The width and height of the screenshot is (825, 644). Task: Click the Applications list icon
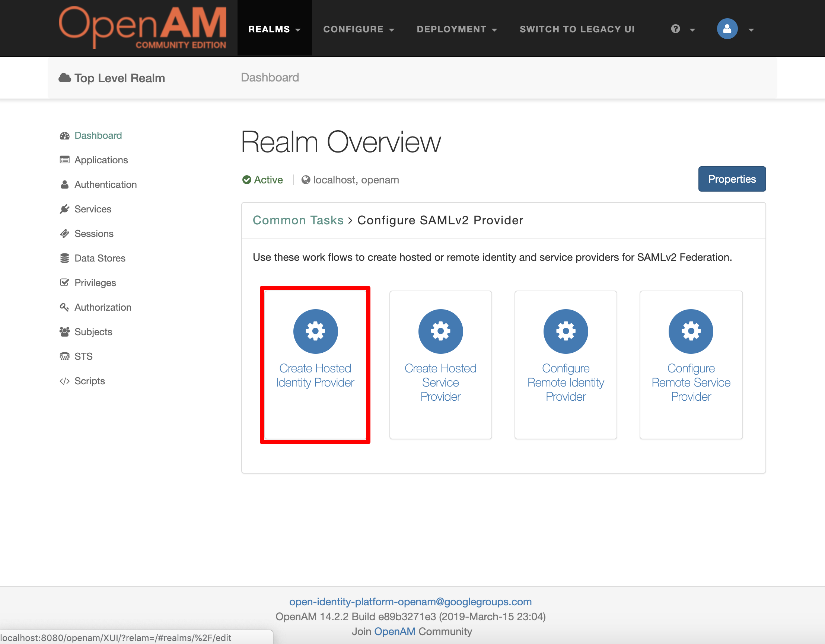coord(65,160)
